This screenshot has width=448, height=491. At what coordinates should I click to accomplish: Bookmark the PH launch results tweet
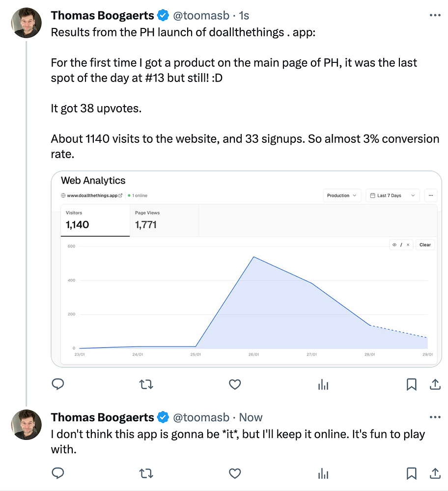pos(412,384)
